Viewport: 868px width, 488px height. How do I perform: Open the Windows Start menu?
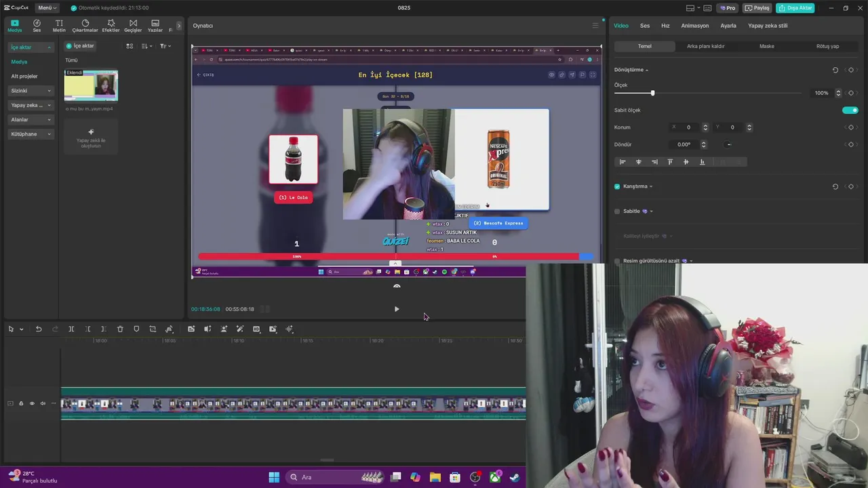[274, 477]
